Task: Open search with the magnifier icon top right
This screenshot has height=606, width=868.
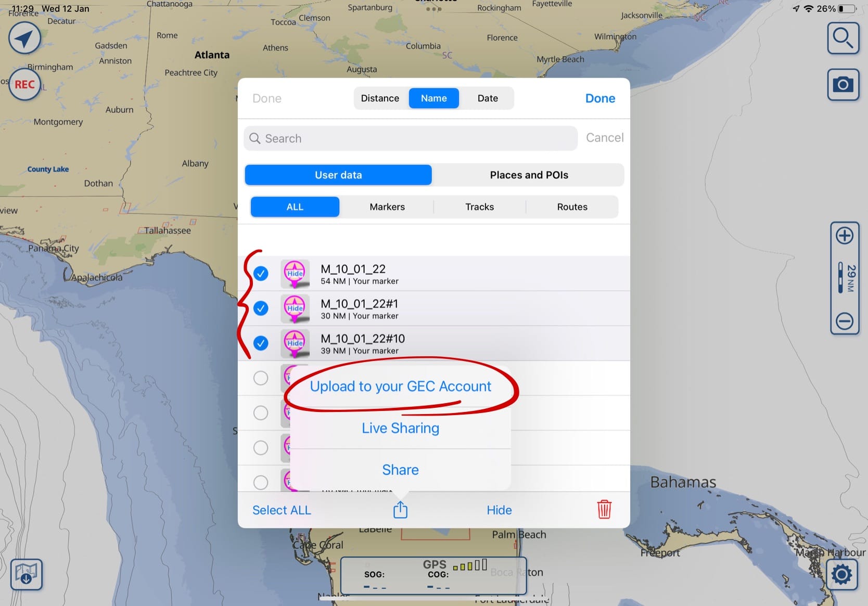Action: coord(843,38)
